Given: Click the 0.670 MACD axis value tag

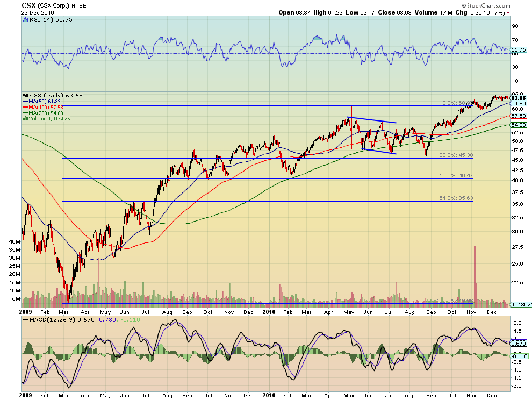Looking at the screenshot, I should (x=519, y=344).
